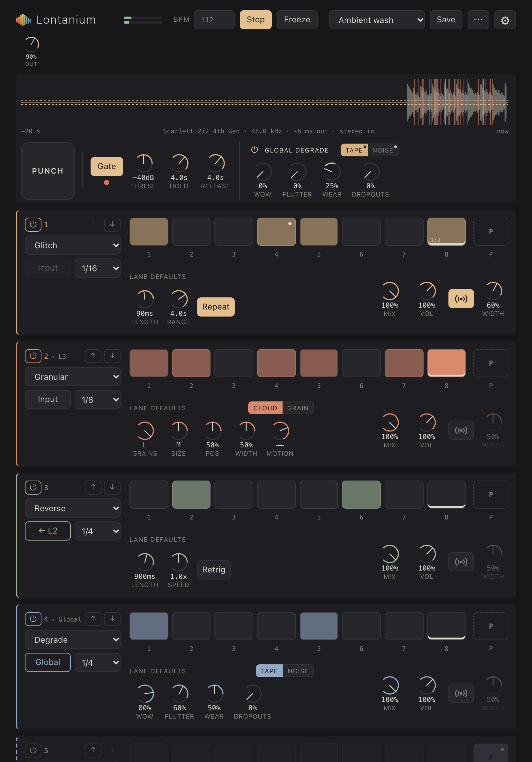The width and height of the screenshot is (532, 762).
Task: Click the Stop button
Action: tap(255, 20)
